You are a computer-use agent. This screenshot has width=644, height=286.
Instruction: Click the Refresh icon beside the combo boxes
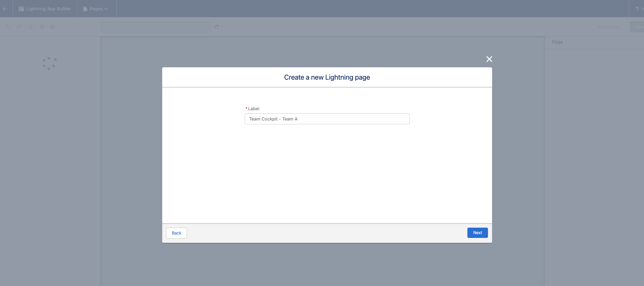[x=216, y=27]
